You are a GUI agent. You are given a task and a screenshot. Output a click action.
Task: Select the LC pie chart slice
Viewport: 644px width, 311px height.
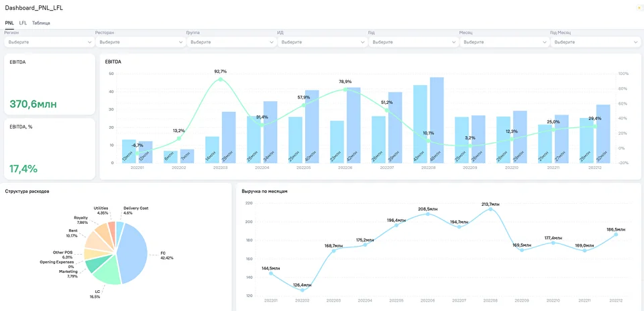(106, 271)
